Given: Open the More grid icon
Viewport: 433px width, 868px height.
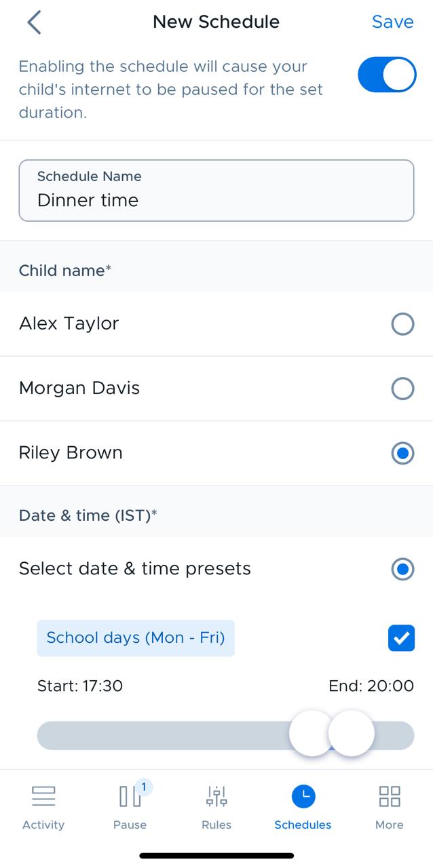Looking at the screenshot, I should [390, 796].
